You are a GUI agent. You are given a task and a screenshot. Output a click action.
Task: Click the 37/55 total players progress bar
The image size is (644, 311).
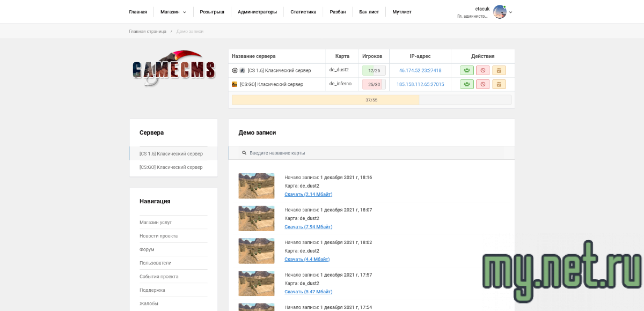371,100
